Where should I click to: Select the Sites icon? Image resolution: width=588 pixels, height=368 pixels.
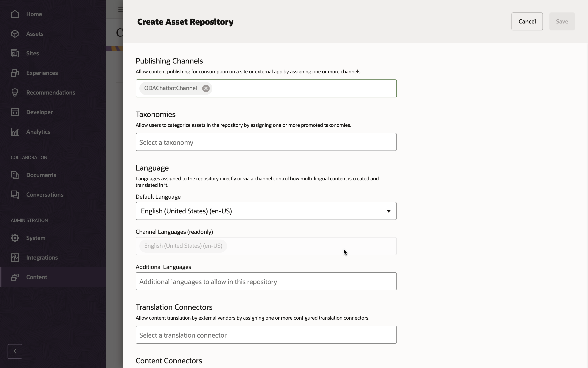coord(15,53)
